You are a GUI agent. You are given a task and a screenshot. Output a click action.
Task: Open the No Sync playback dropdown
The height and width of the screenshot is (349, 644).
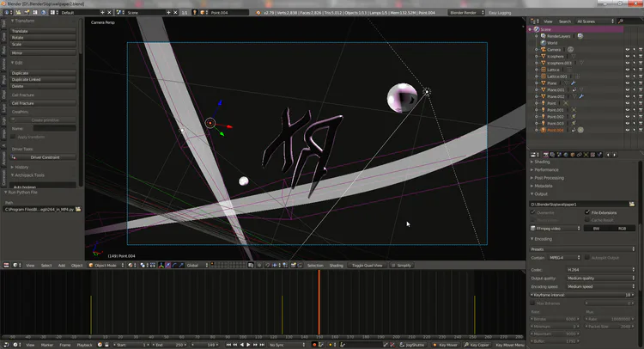pos(288,345)
